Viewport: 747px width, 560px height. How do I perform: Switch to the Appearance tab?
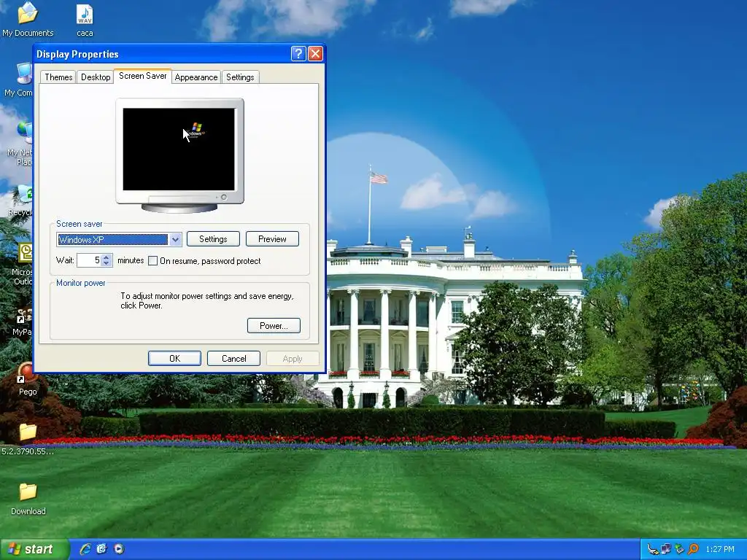(196, 77)
